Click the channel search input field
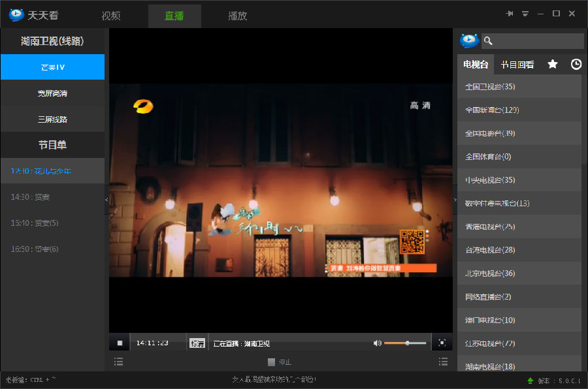Image resolution: width=588 pixels, height=389 pixels. (532, 41)
